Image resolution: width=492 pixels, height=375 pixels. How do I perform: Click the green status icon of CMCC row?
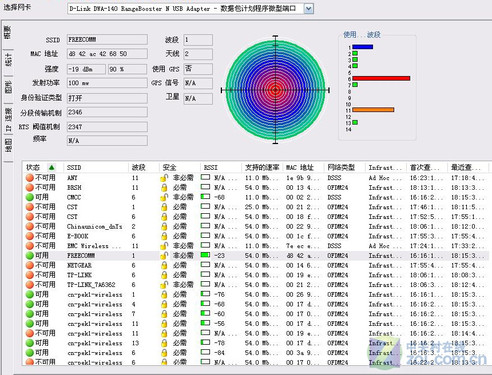pos(30,197)
